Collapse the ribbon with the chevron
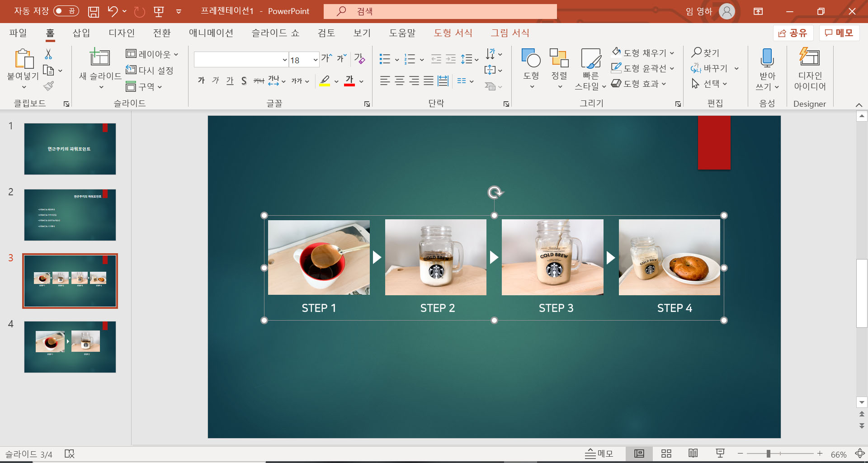This screenshot has height=463, width=868. coord(859,104)
